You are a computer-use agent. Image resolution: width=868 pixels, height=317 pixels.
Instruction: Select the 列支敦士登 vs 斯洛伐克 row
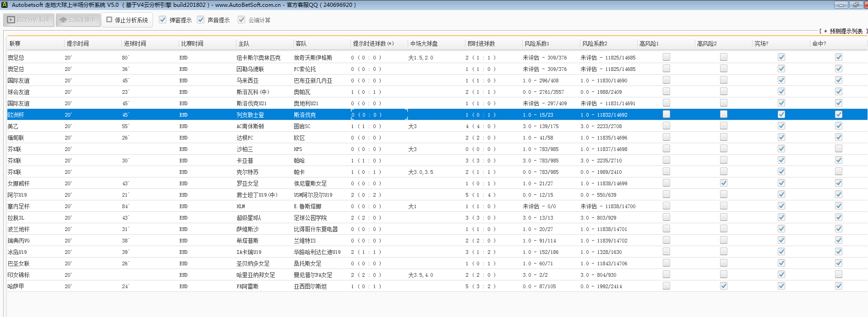pyautogui.click(x=250, y=115)
